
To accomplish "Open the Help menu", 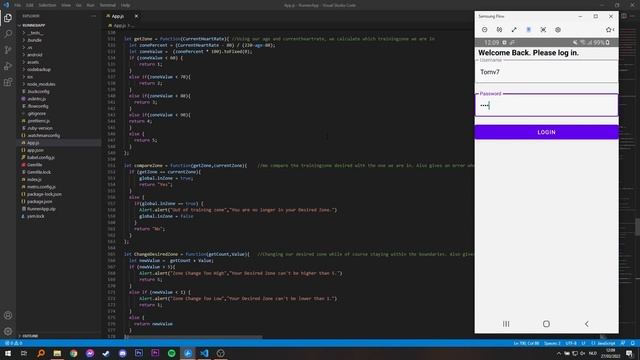I will click(x=126, y=5).
